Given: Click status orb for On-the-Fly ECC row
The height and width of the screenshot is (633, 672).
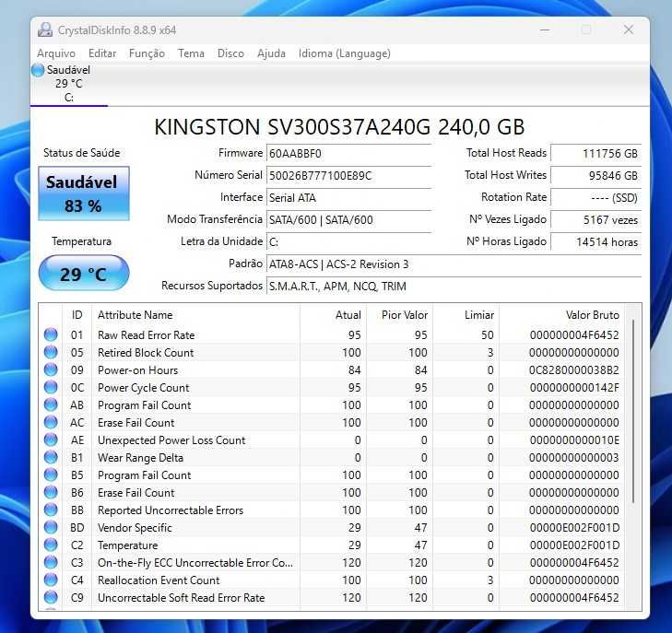Looking at the screenshot, I should pyautogui.click(x=51, y=562).
